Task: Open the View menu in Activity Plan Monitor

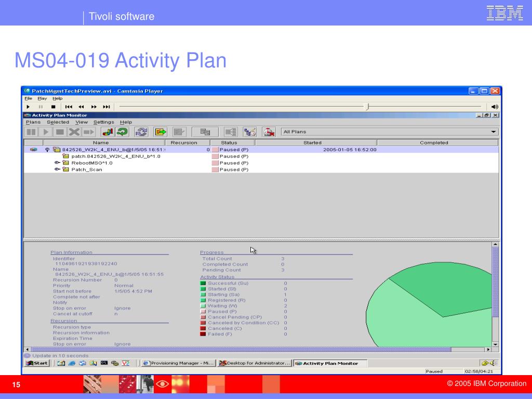Action: [x=82, y=122]
